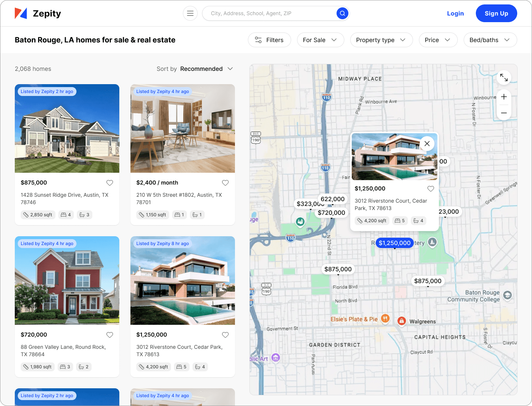Expand the map to fullscreen
Image resolution: width=532 pixels, height=406 pixels.
504,78
